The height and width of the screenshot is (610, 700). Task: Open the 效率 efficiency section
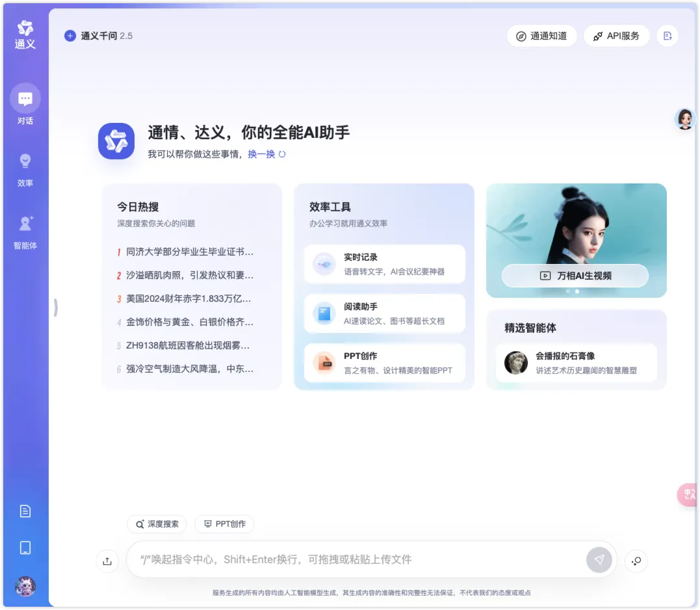click(x=25, y=170)
